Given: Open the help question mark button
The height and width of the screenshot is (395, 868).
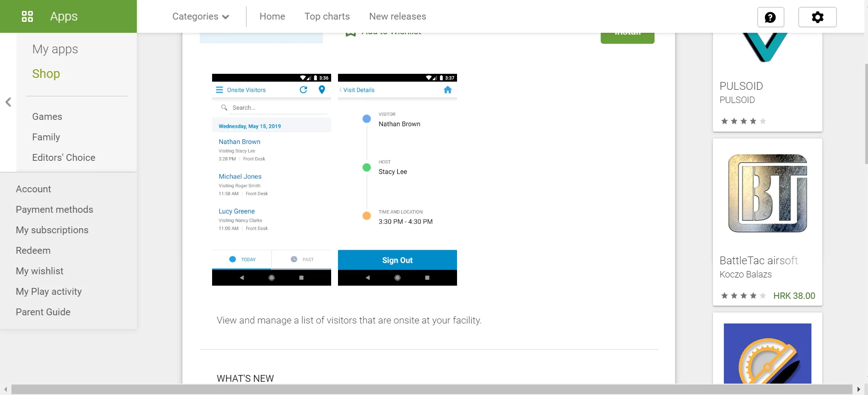Looking at the screenshot, I should click(770, 17).
